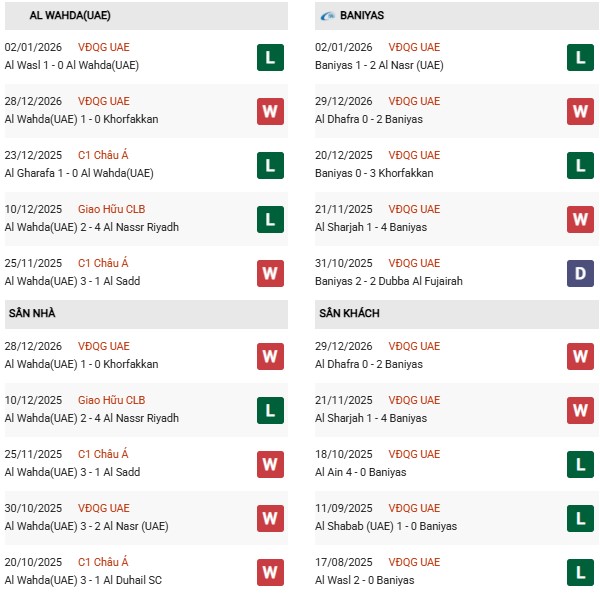Click the L badge for Al Ain 4-0 Baniyas
This screenshot has height=593, width=600.
click(581, 464)
